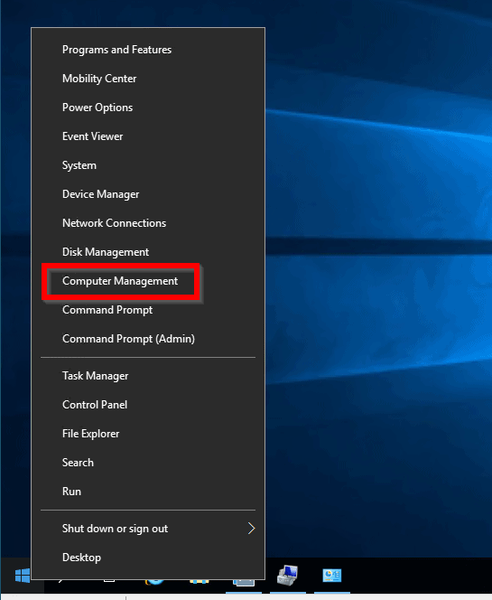Launch Event Viewer

[148, 136]
